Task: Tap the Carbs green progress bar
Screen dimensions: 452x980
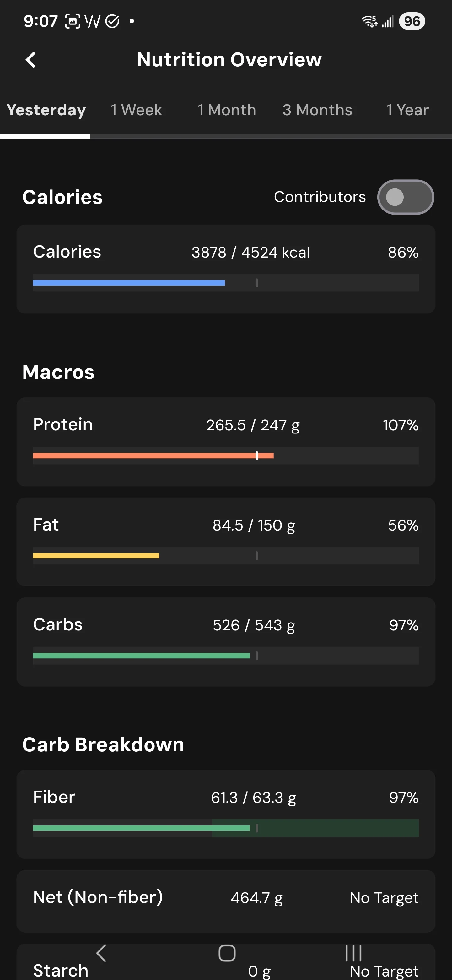Action: click(142, 656)
